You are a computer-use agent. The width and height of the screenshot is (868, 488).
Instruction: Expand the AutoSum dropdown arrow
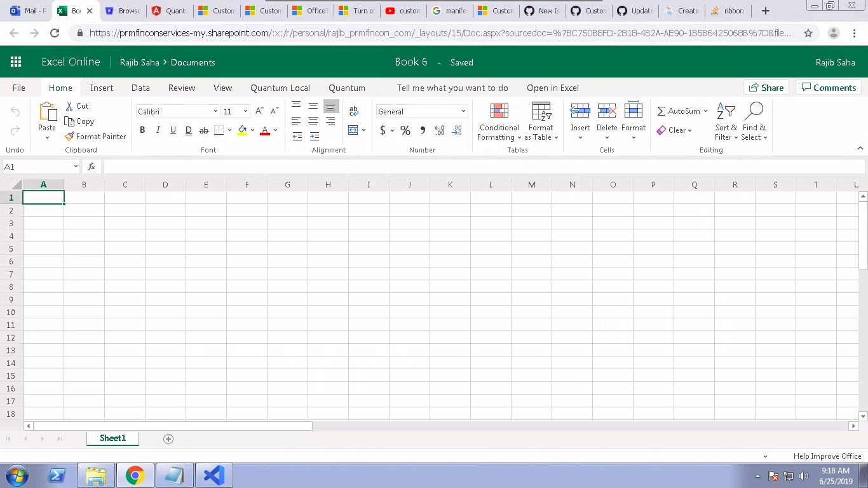click(705, 111)
